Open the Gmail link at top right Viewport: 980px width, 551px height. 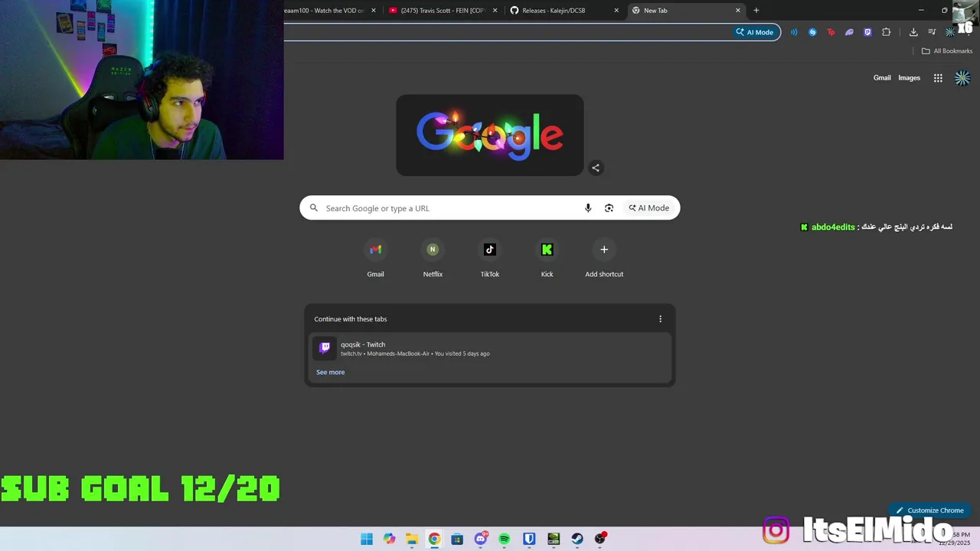point(882,78)
